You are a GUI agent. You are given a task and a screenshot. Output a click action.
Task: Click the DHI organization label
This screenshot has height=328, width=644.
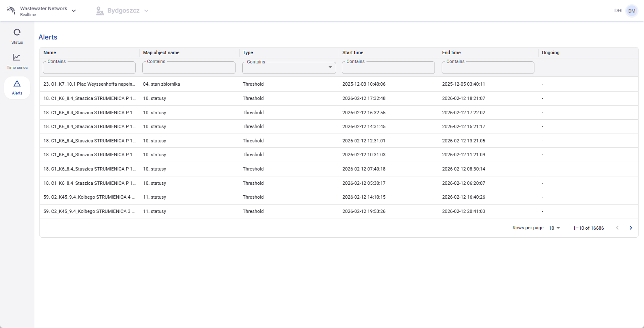[x=618, y=11]
